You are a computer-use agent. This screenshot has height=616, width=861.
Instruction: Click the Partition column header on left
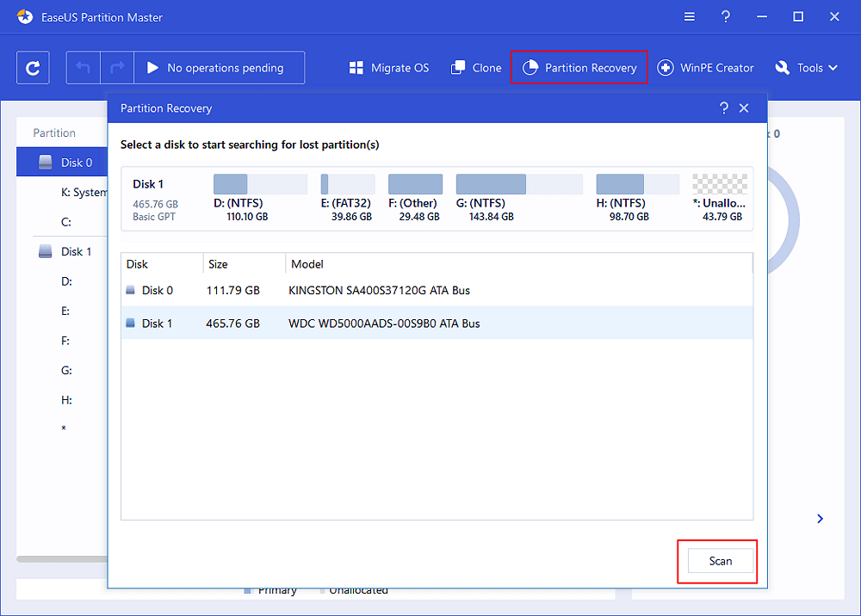click(53, 132)
